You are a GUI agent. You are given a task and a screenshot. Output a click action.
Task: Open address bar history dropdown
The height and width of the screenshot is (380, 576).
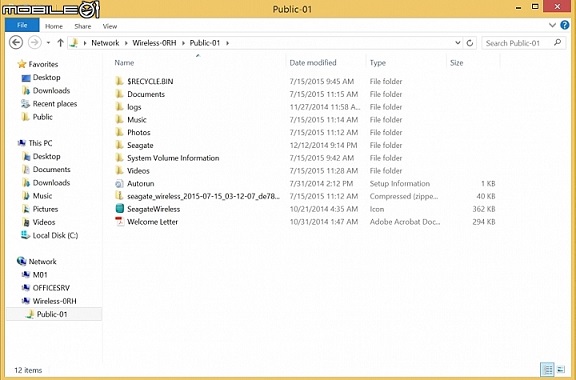[x=457, y=43]
